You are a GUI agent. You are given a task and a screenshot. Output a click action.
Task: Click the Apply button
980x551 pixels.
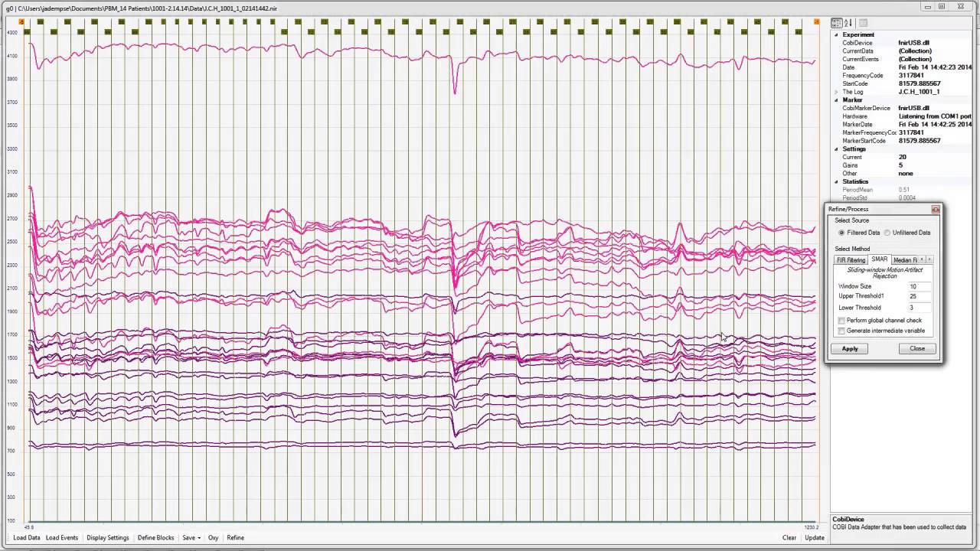point(850,349)
